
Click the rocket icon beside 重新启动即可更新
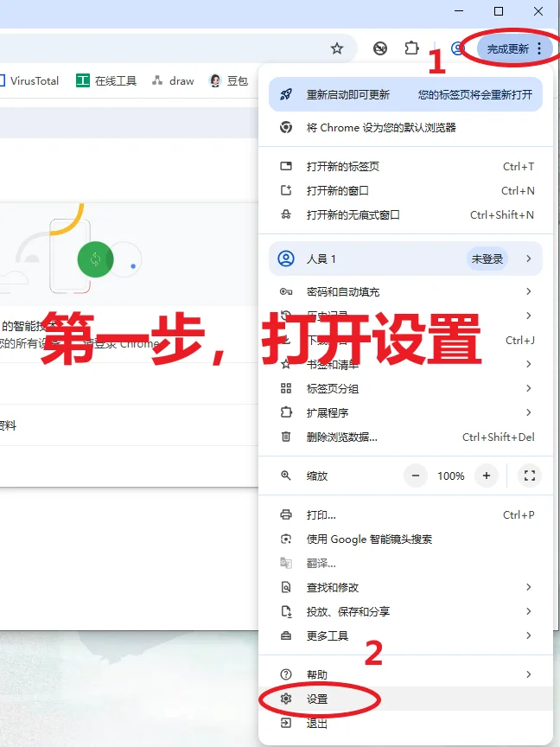tap(286, 94)
